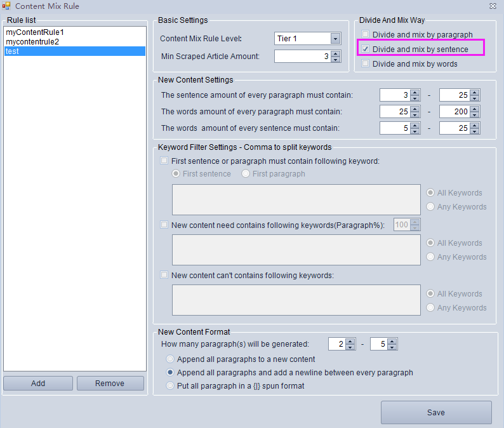Select mycontentrule2 in Rule list
Screen dimensions: 504x428
pyautogui.click(x=32, y=42)
